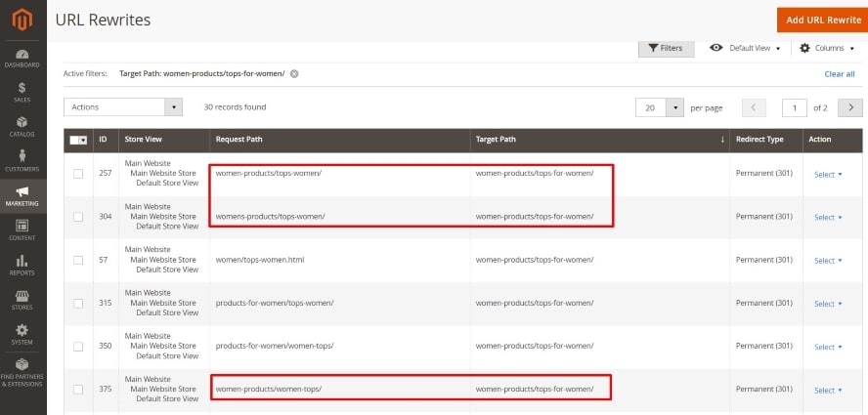Open Select action for row 304

pos(828,218)
